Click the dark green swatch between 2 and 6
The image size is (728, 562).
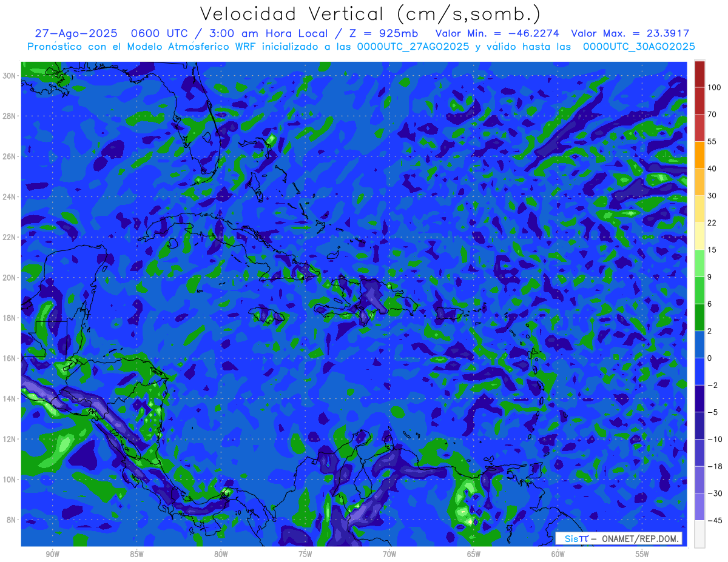pyautogui.click(x=699, y=317)
